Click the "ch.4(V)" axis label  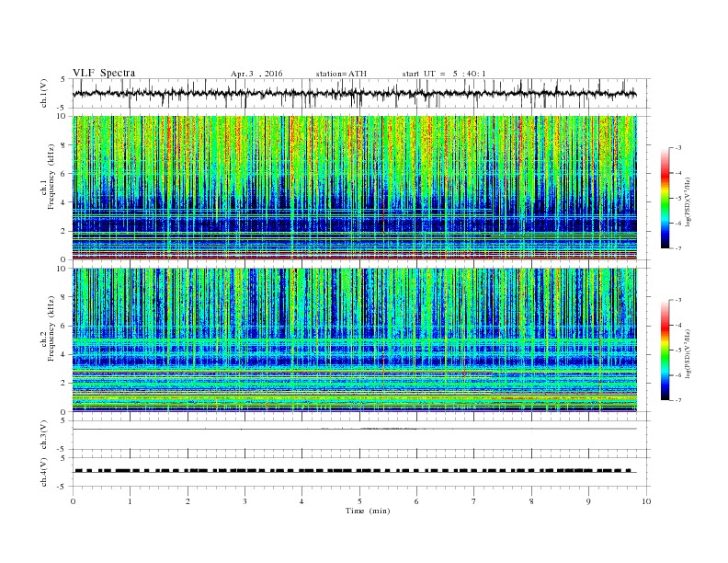click(x=44, y=472)
